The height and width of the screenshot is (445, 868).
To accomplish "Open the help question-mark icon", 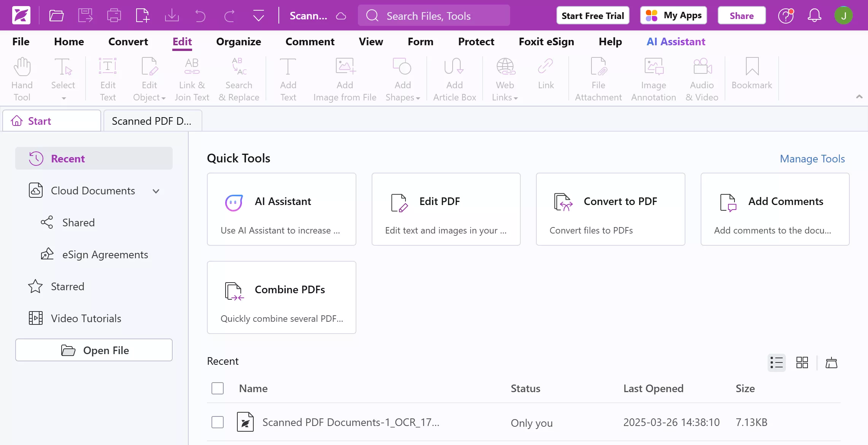I will (x=786, y=16).
